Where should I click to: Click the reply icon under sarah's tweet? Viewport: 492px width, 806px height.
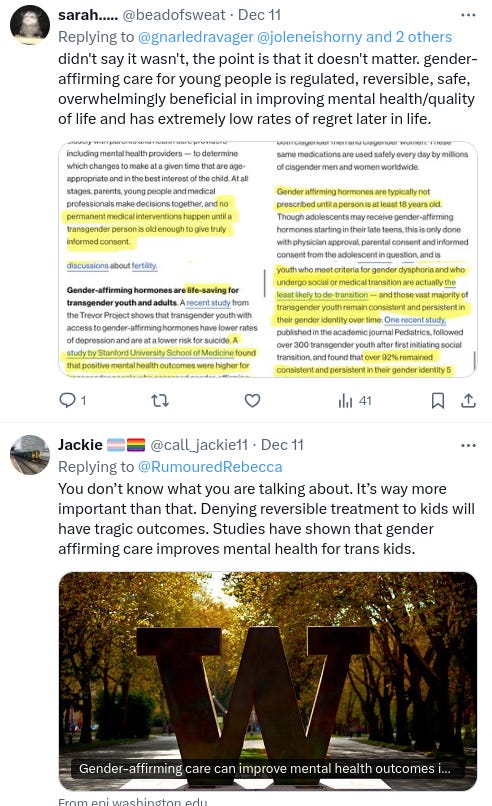pos(67,400)
